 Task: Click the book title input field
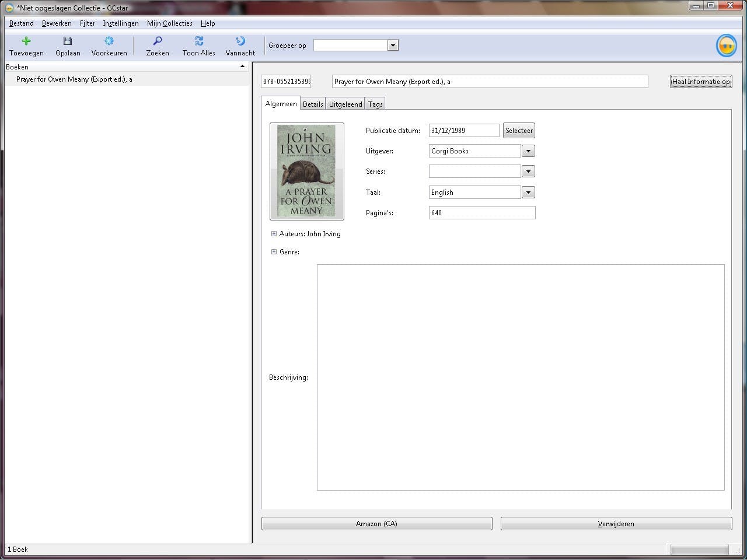point(490,82)
